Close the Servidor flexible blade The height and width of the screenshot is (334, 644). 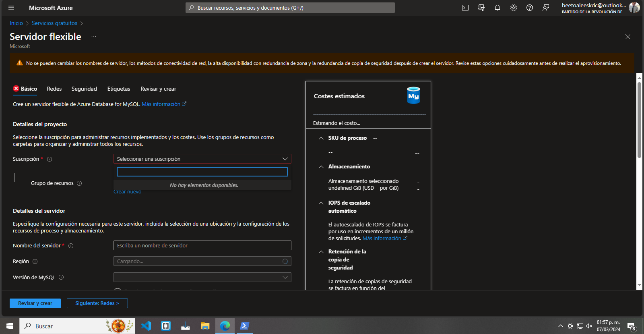tap(628, 37)
